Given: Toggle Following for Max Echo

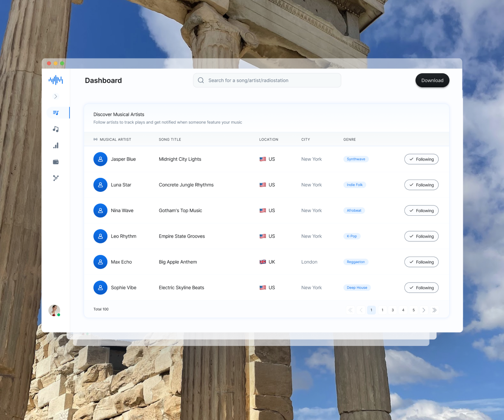Looking at the screenshot, I should coord(421,262).
